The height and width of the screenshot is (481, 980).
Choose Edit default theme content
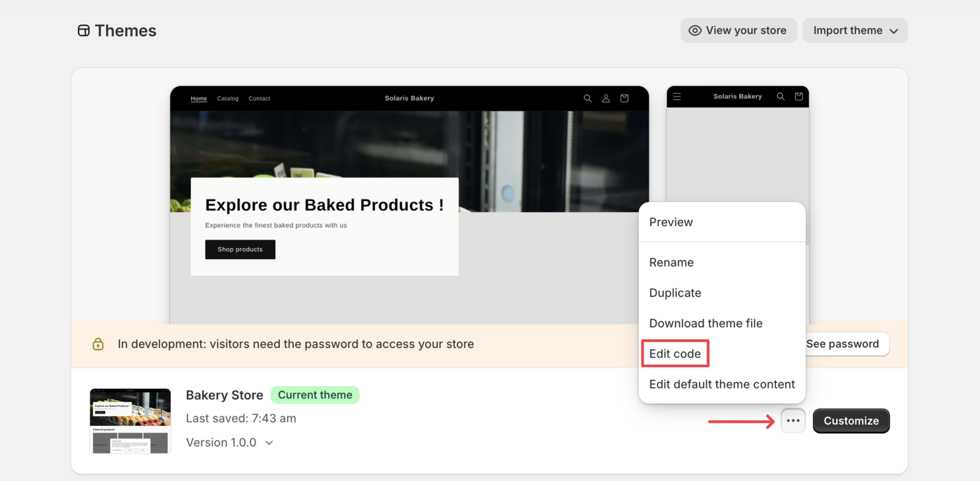[722, 384]
